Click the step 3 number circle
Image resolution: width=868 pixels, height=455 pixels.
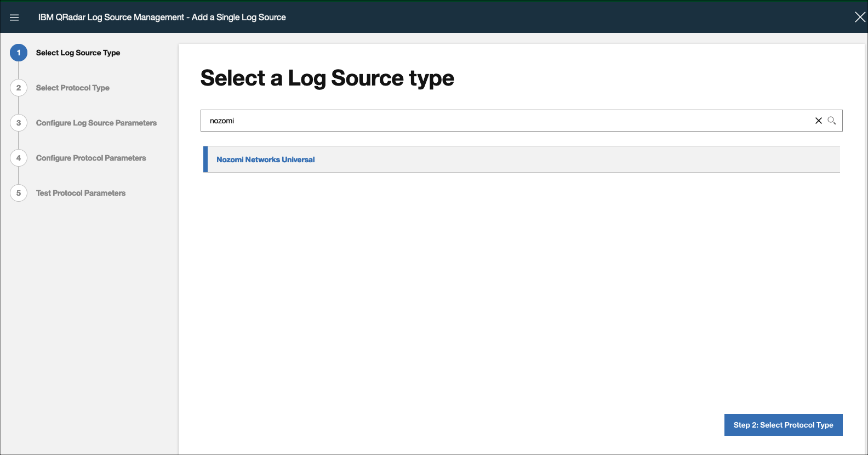[x=19, y=123]
